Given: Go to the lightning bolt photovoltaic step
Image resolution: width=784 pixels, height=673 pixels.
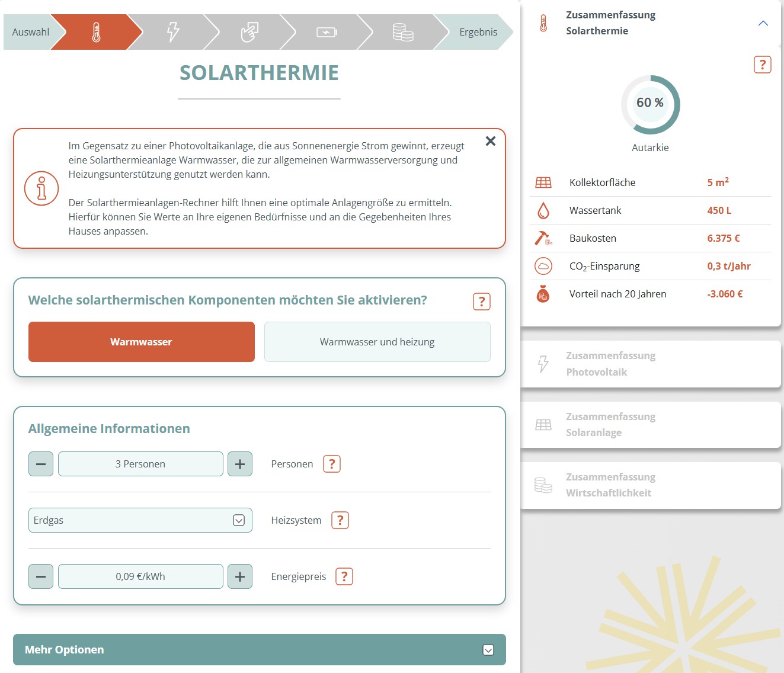Looking at the screenshot, I should click(173, 32).
